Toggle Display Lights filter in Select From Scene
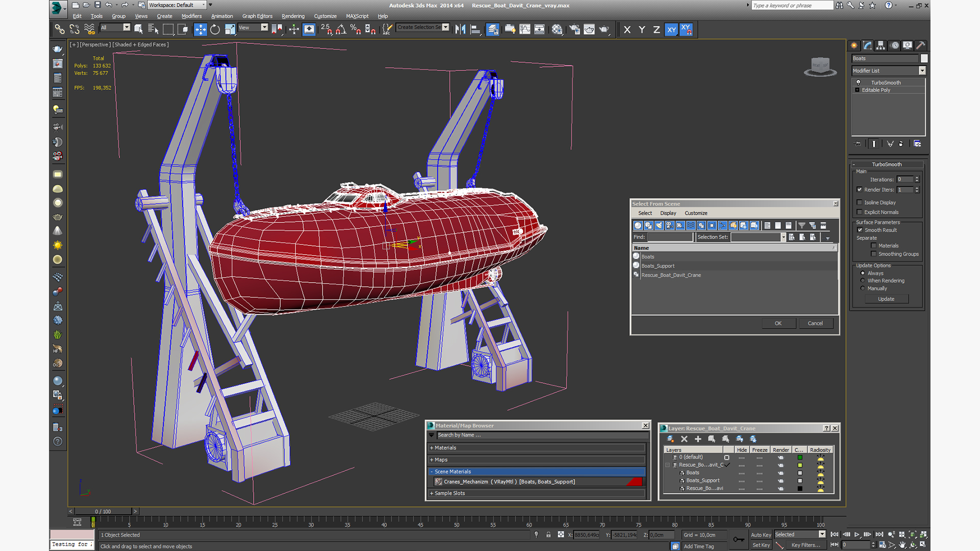Viewport: 980px width, 551px height. click(x=659, y=226)
